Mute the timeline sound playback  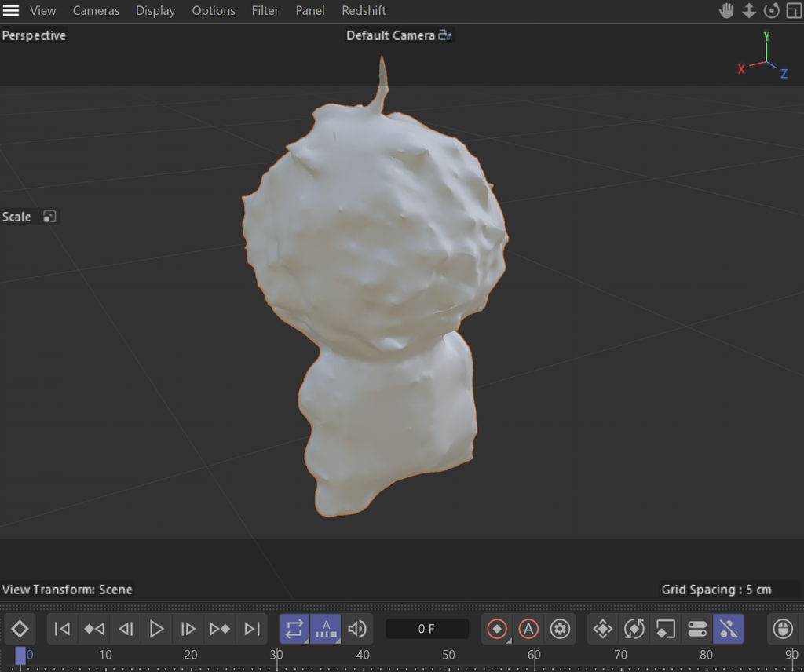[357, 629]
